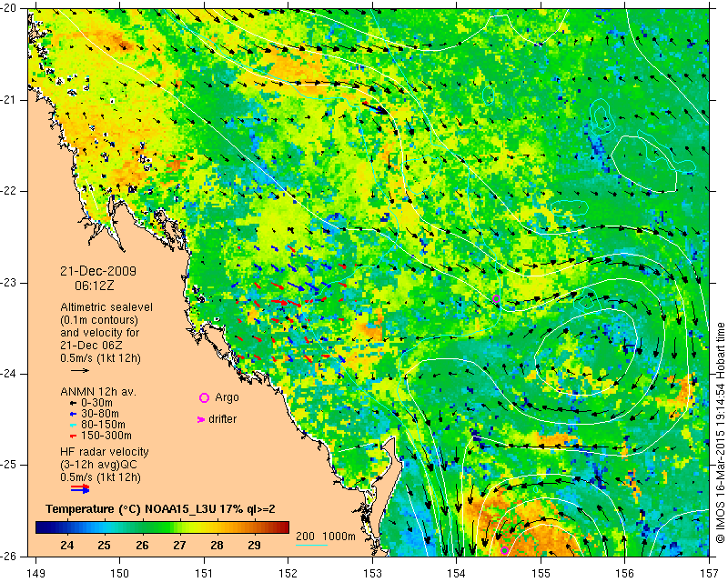Image resolution: width=728 pixels, height=582 pixels.
Task: Click the blue 30-80m arrow legend symbol
Action: tap(73, 414)
